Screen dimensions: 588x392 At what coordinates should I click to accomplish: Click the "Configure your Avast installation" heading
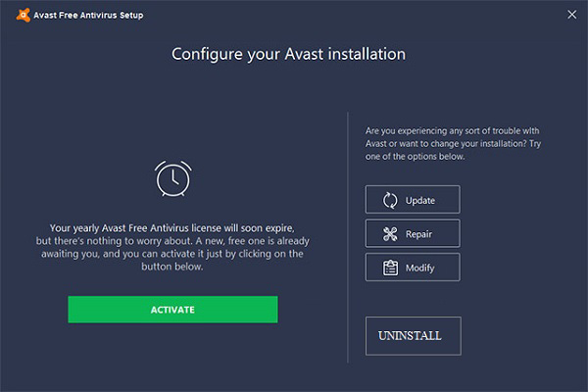(288, 53)
